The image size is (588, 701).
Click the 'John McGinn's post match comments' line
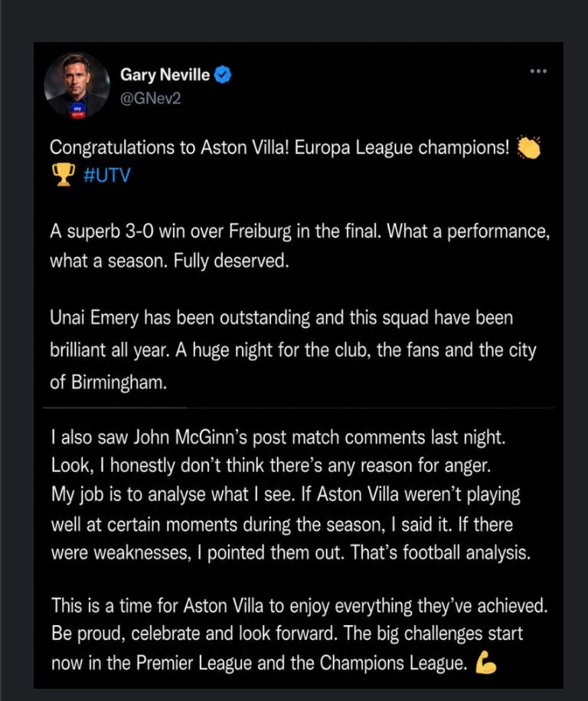click(x=279, y=437)
